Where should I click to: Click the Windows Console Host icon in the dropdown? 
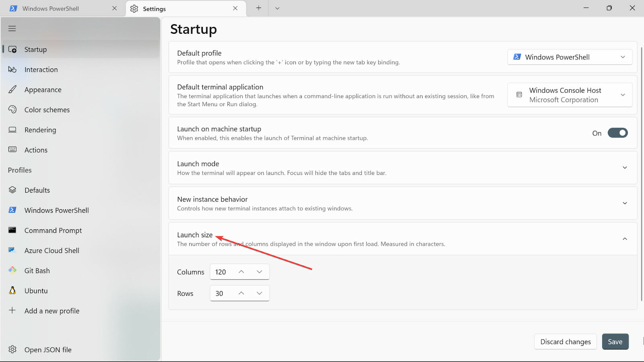[519, 95]
